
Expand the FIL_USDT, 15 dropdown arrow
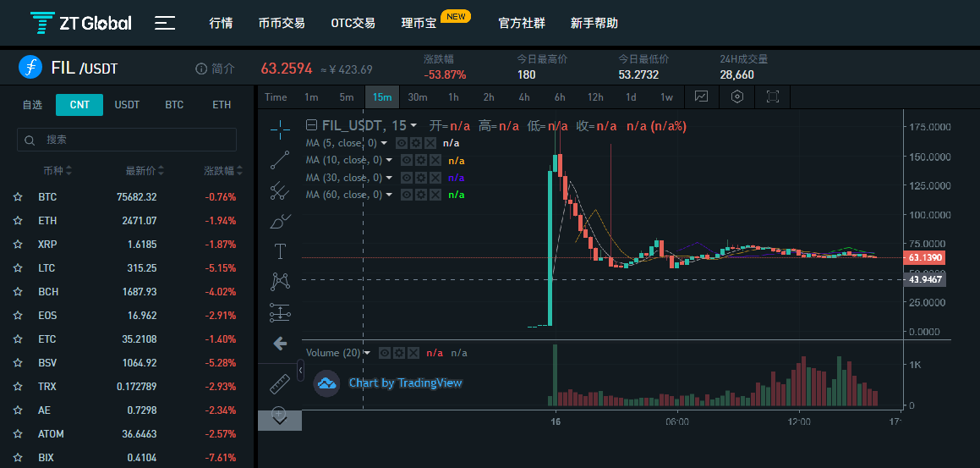coord(413,126)
